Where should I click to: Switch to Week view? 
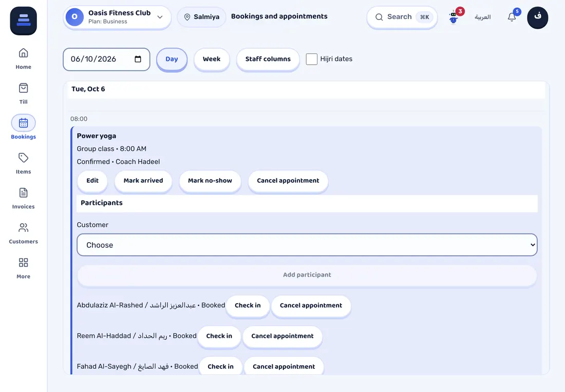pyautogui.click(x=212, y=59)
